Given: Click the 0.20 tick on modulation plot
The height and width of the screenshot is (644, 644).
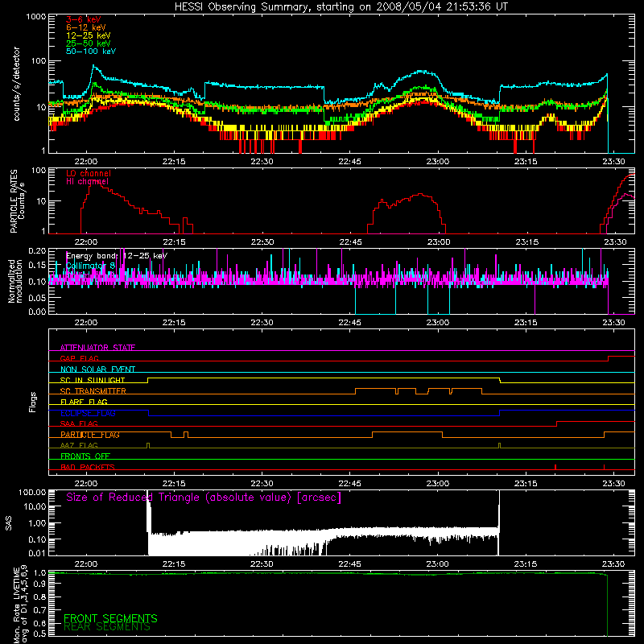Looking at the screenshot, I should click(x=37, y=250).
